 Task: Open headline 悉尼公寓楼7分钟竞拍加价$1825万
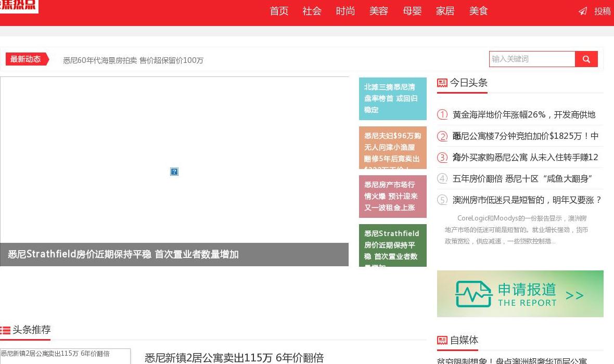point(526,136)
